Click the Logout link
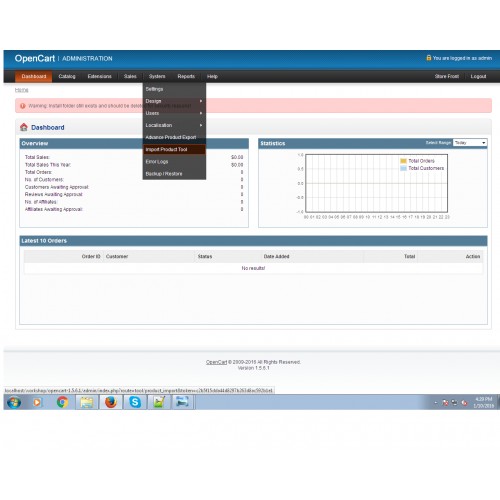The width and height of the screenshot is (500, 500). 478,76
